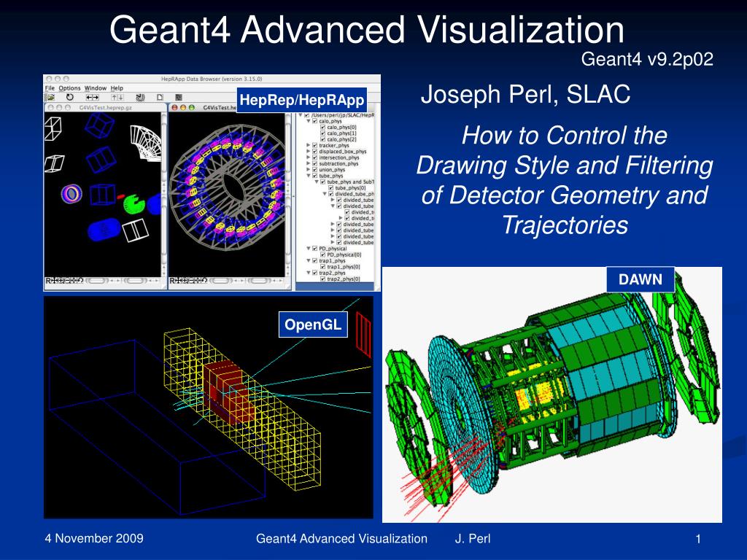Uncheck the calo_phys checkbox
Viewport: 747px width, 560px height.
click(315, 122)
